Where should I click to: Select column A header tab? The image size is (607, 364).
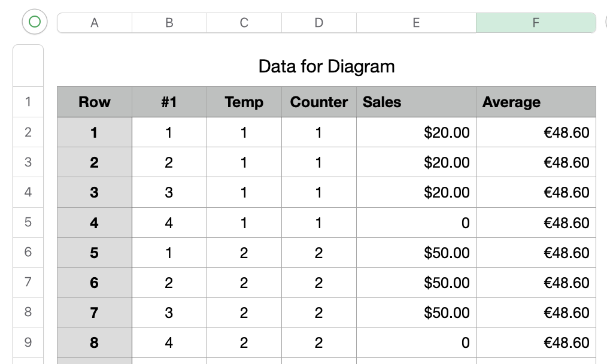pyautogui.click(x=95, y=23)
